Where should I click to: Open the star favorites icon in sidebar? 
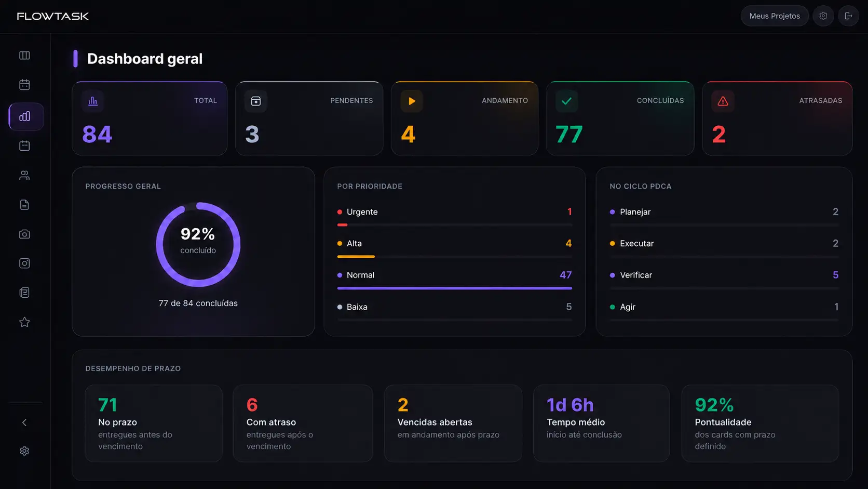pos(24,322)
